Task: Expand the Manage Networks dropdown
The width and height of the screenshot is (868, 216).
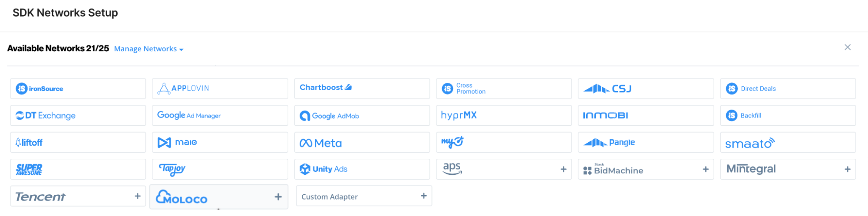Action: 149,49
